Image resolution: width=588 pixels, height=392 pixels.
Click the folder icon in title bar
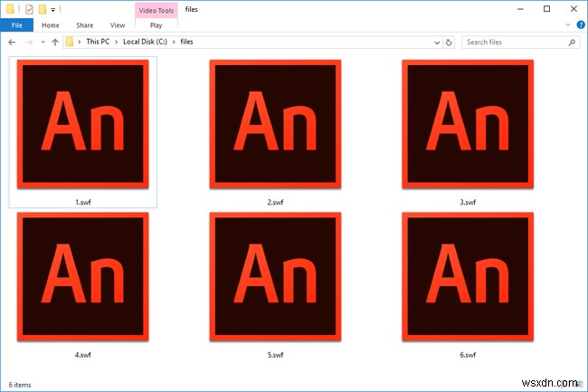[10, 9]
